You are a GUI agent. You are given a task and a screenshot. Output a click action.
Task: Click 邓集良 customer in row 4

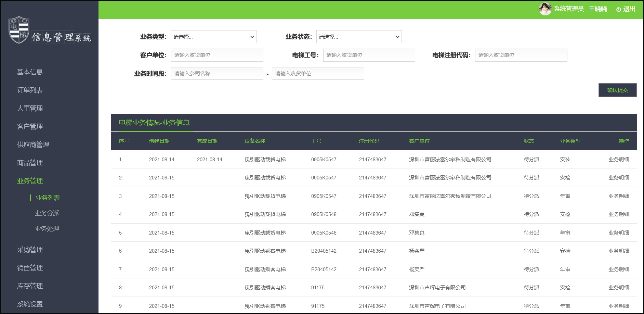417,214
